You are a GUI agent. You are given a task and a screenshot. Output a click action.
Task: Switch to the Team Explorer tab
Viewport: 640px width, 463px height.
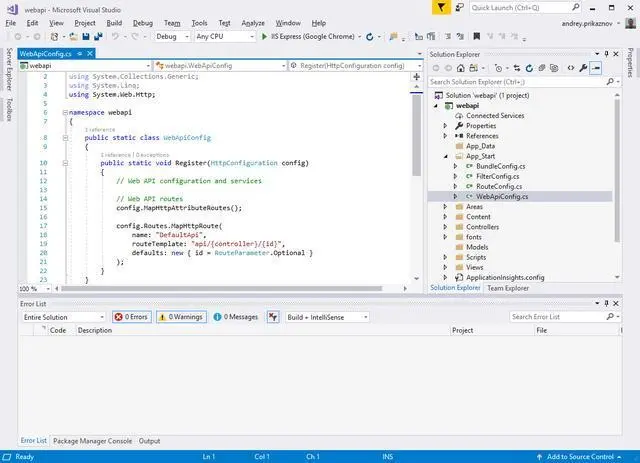[x=508, y=288]
